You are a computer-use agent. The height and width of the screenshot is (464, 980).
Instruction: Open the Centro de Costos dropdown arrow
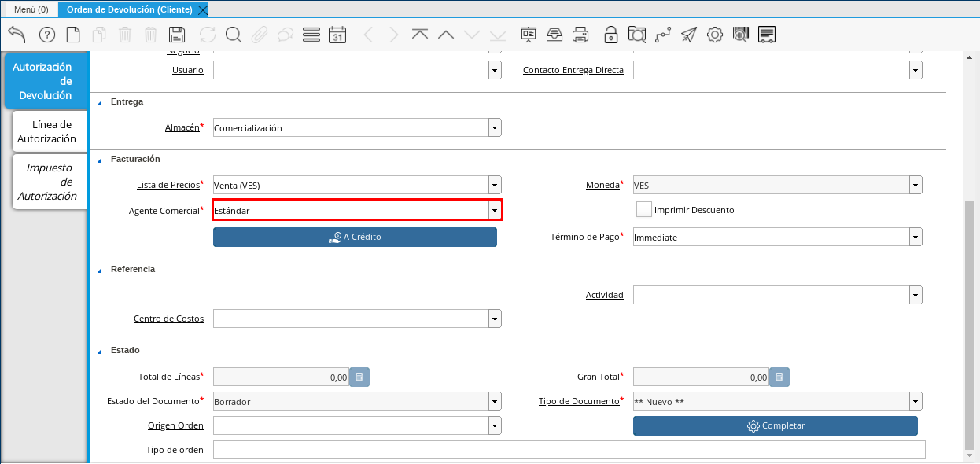[x=495, y=319]
